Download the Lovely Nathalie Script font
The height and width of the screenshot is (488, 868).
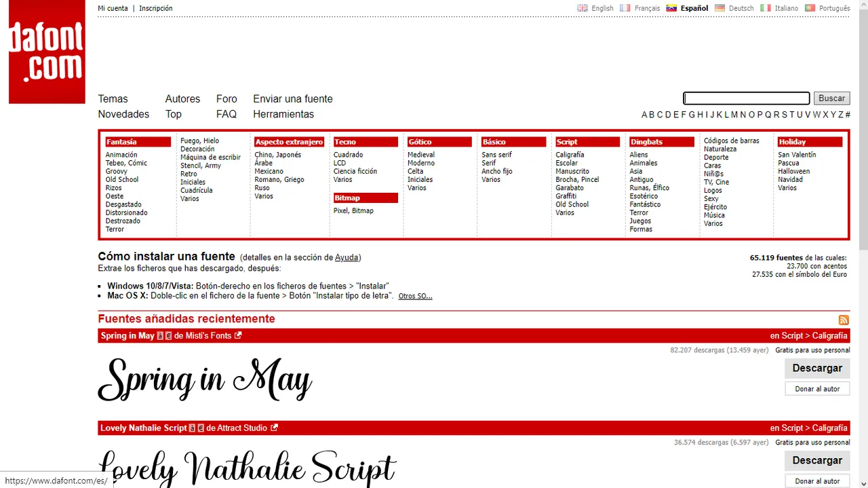click(x=817, y=460)
